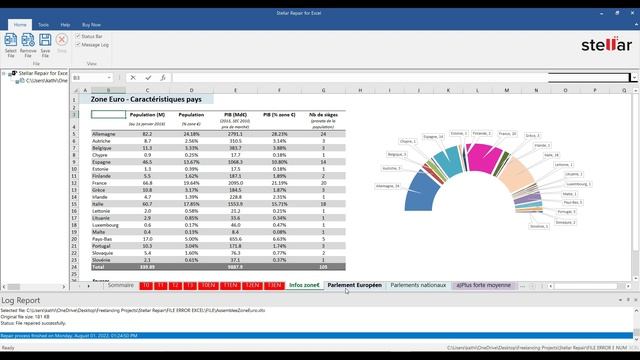Open the Tools ribbon tab
This screenshot has width=640, height=360.
tap(43, 25)
